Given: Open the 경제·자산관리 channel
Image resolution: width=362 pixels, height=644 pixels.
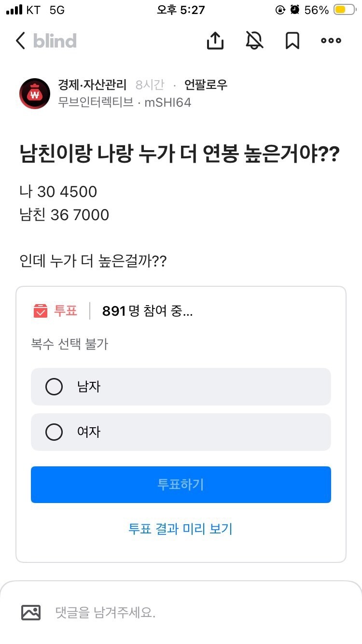Looking at the screenshot, I should [x=92, y=85].
